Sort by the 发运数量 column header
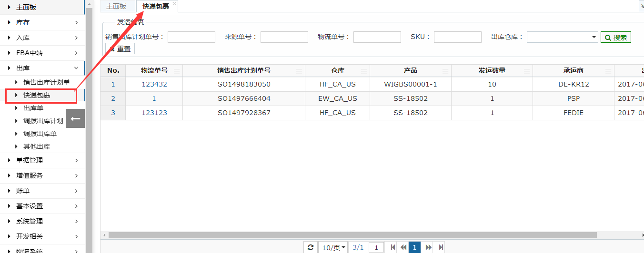This screenshot has height=253, width=644. pos(492,70)
